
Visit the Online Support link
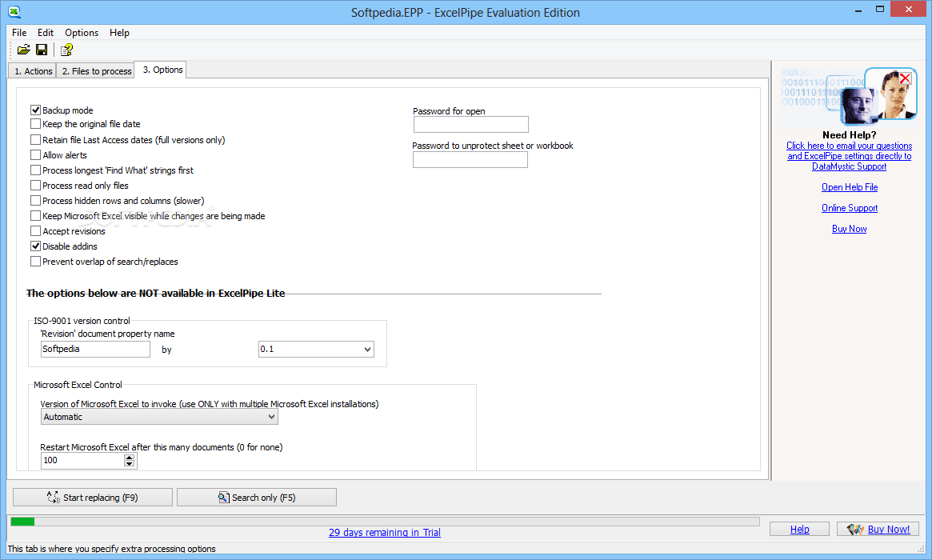pos(850,208)
